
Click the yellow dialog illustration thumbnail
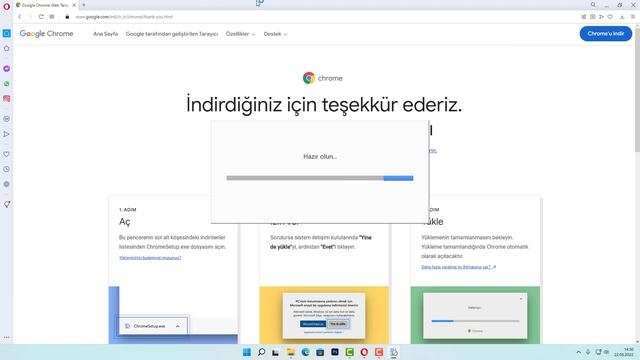[324, 315]
